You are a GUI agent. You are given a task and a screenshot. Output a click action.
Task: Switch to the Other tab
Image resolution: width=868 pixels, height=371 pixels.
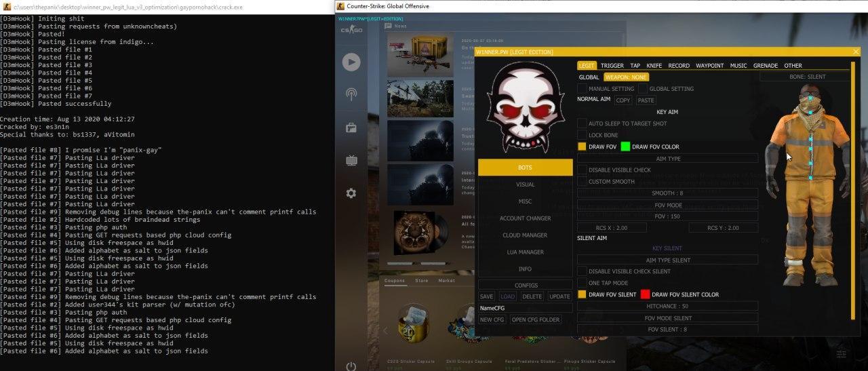point(793,66)
